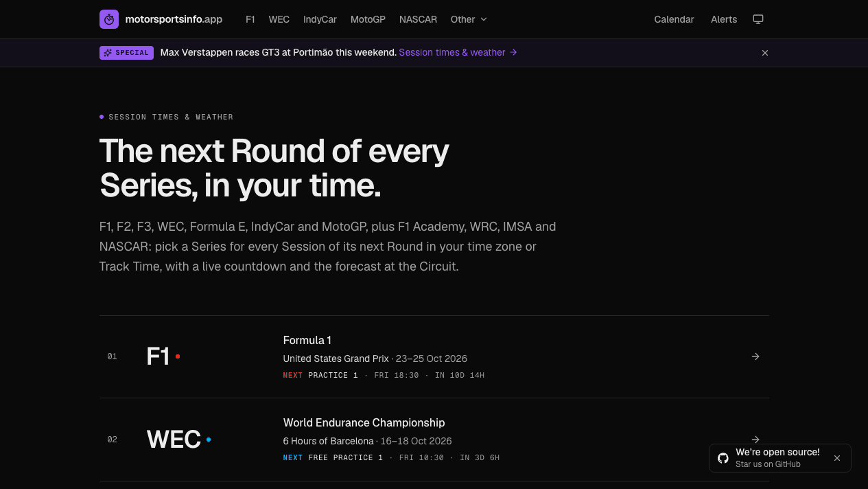Open the Calendar page
The height and width of the screenshot is (489, 868).
click(674, 19)
